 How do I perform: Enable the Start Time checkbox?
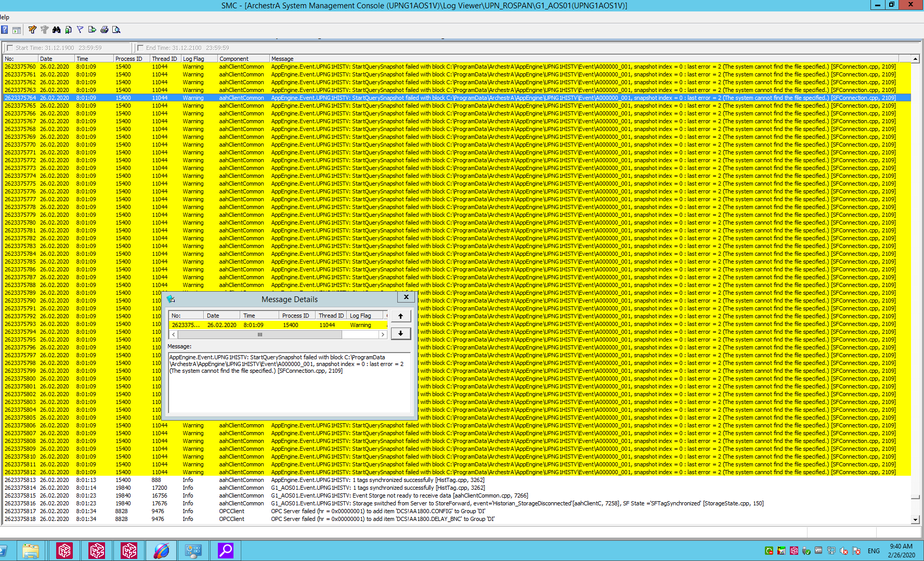[9, 48]
